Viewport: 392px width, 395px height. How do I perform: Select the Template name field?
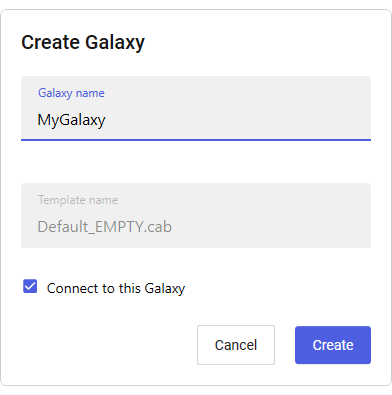196,215
